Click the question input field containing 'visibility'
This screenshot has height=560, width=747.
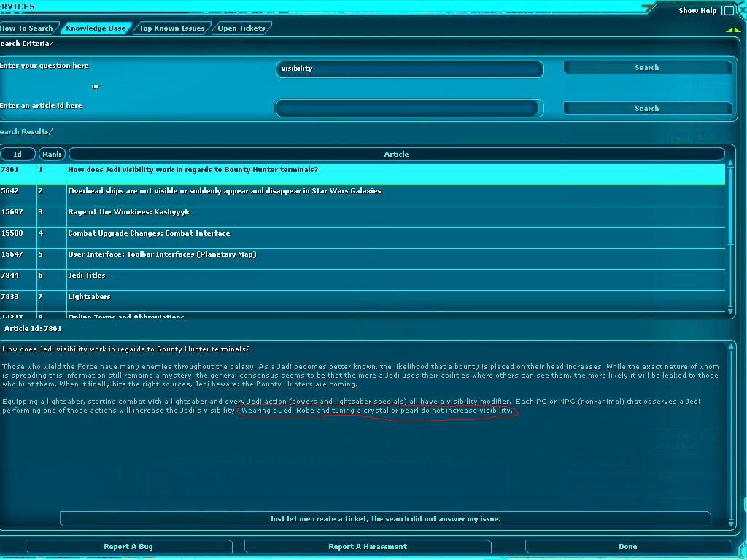[x=410, y=69]
